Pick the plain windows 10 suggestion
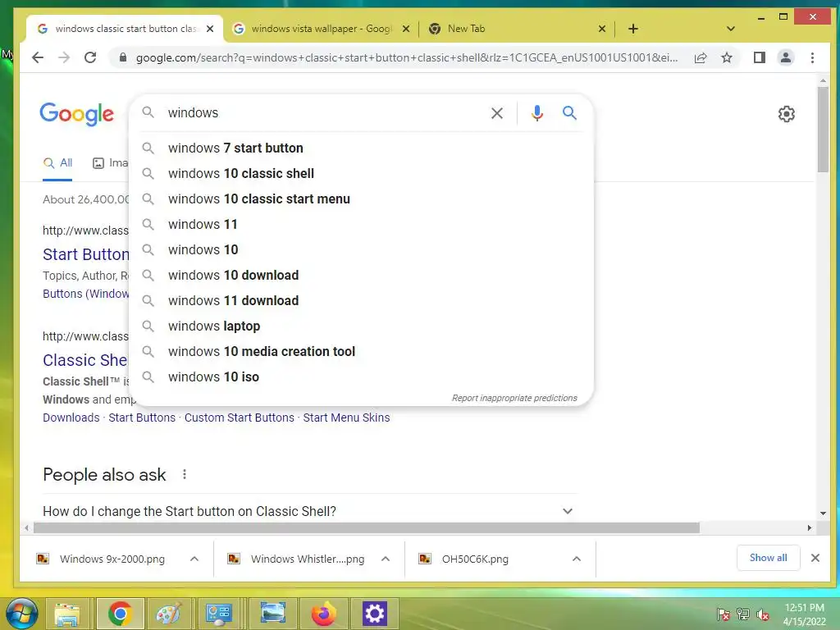Screen dimensions: 840x630 click(x=361, y=249)
